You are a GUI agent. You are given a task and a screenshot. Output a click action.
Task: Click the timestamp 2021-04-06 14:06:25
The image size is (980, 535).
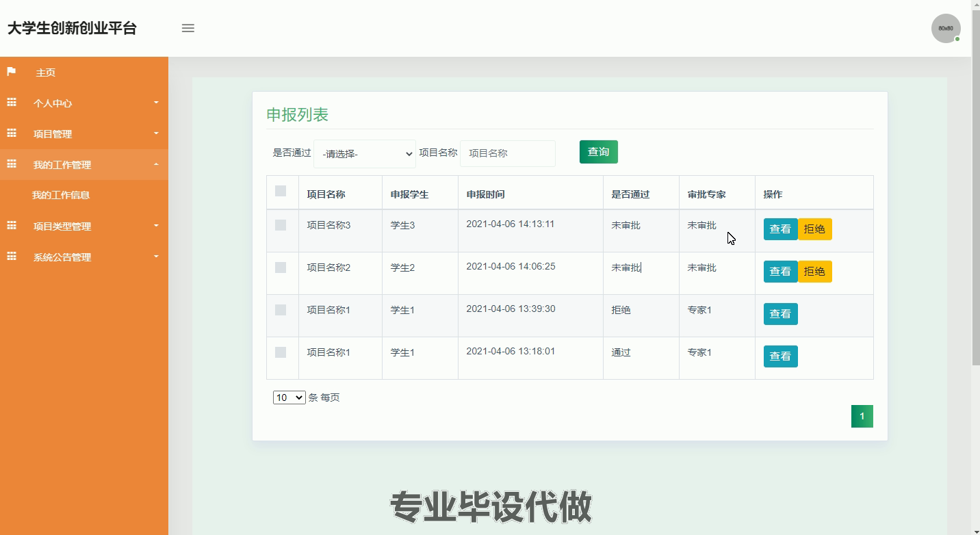tap(511, 266)
